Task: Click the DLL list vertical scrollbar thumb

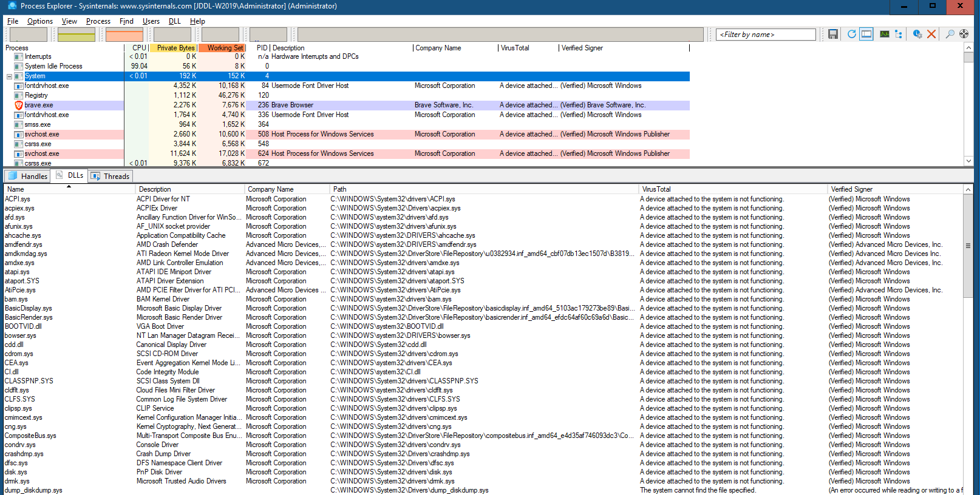Action: [x=968, y=246]
